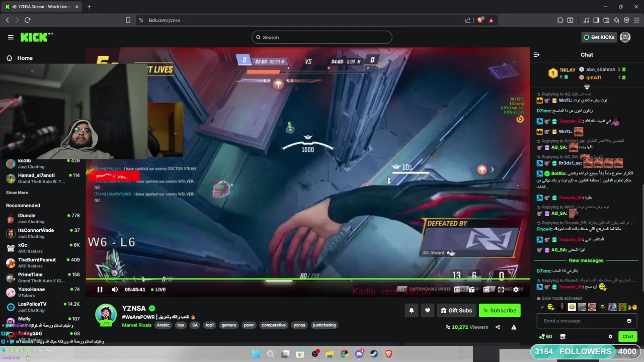Open video player settings gear
Screen dimensions: 644x362
pyautogui.click(x=516, y=290)
